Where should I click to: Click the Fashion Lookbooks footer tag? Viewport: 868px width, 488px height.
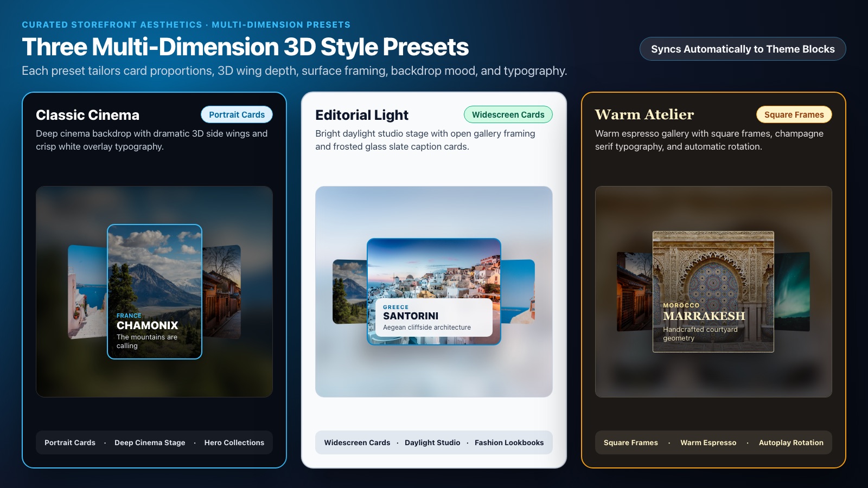[x=509, y=442]
